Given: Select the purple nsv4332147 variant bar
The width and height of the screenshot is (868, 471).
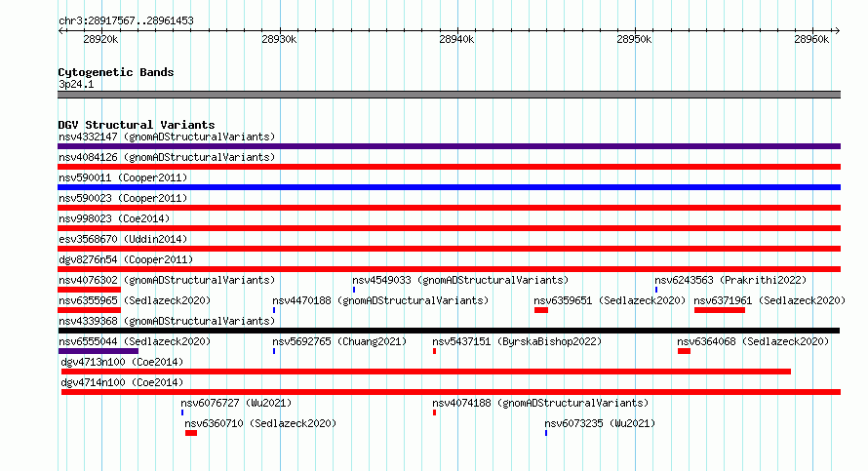Looking at the screenshot, I should click(x=449, y=146).
